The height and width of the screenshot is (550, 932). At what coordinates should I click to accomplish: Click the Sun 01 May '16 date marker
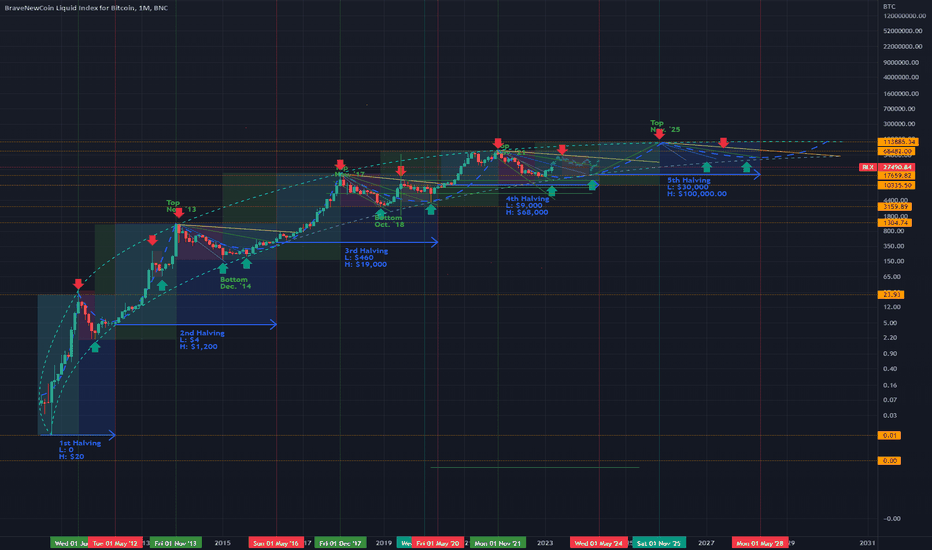coord(276,543)
